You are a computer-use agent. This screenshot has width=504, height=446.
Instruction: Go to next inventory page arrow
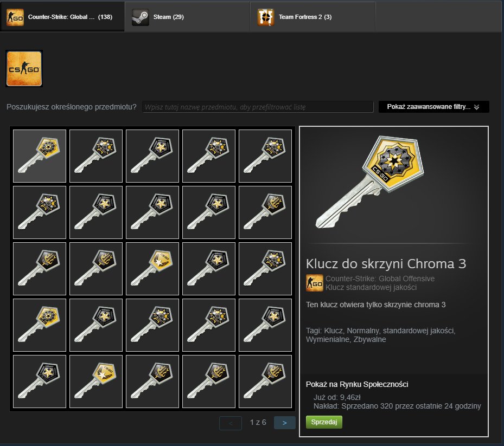[x=284, y=423]
